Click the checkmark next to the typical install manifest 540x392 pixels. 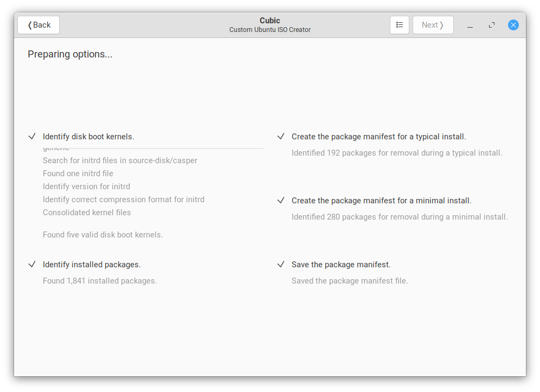[281, 137]
